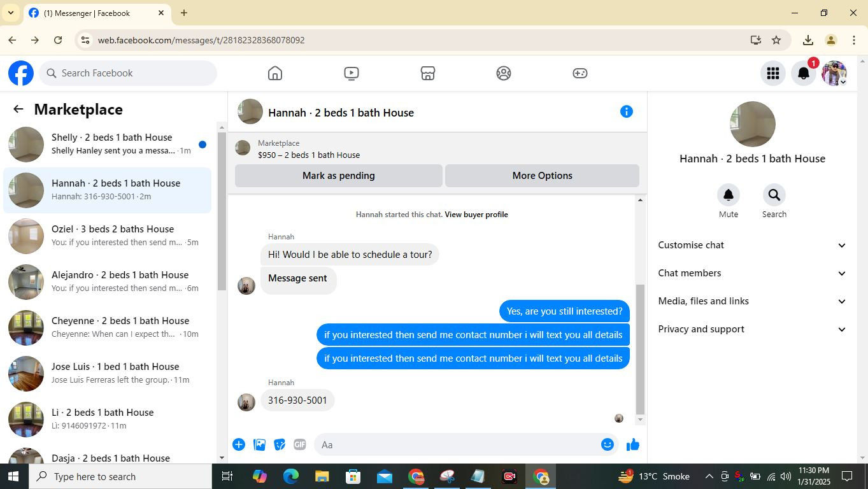
Task: Choose a GIF icon
Action: coord(300,444)
